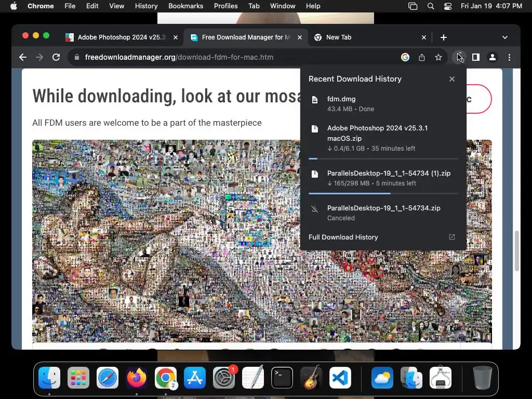Open full download history external link icon

click(x=452, y=237)
